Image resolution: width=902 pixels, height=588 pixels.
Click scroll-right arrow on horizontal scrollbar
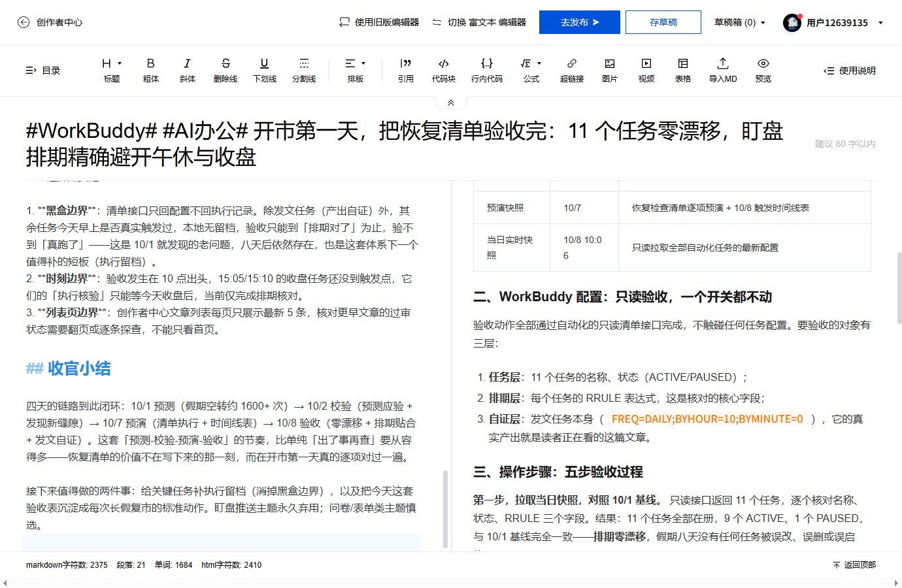897,583
